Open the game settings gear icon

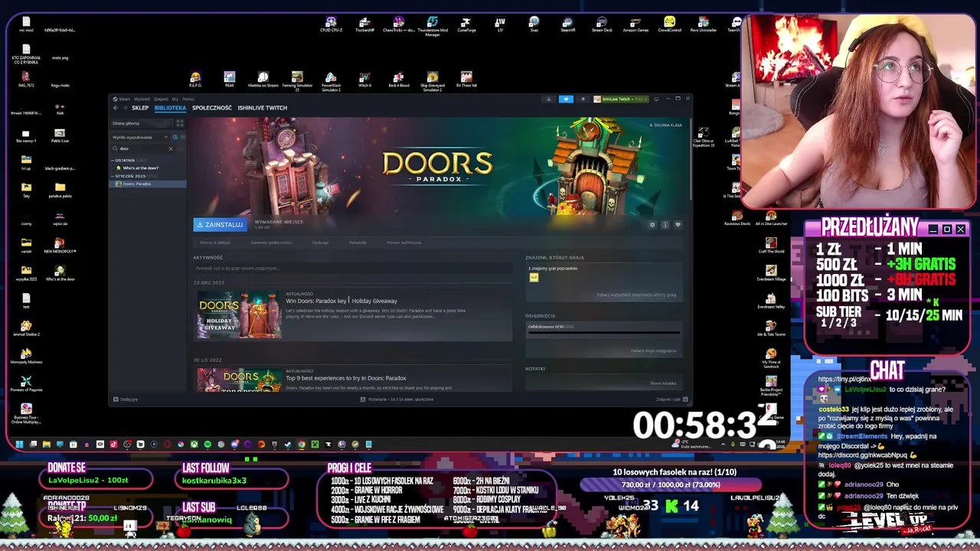click(x=652, y=225)
